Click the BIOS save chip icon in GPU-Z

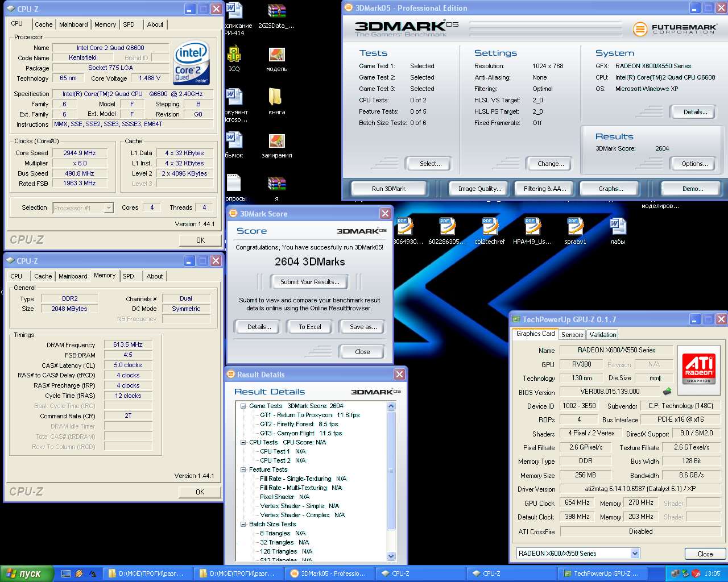[x=667, y=392]
